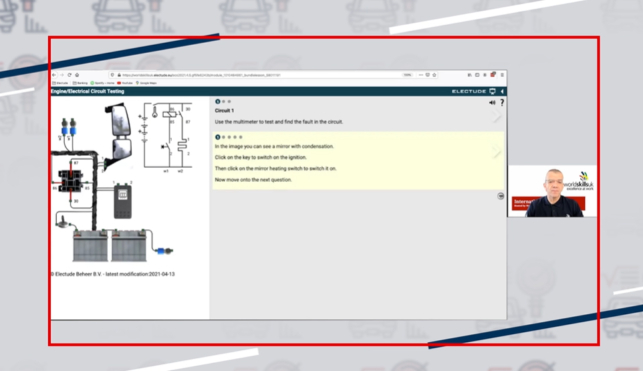Click the Electude Beheer B.V. copyright text
The image size is (643, 371).
113,274
